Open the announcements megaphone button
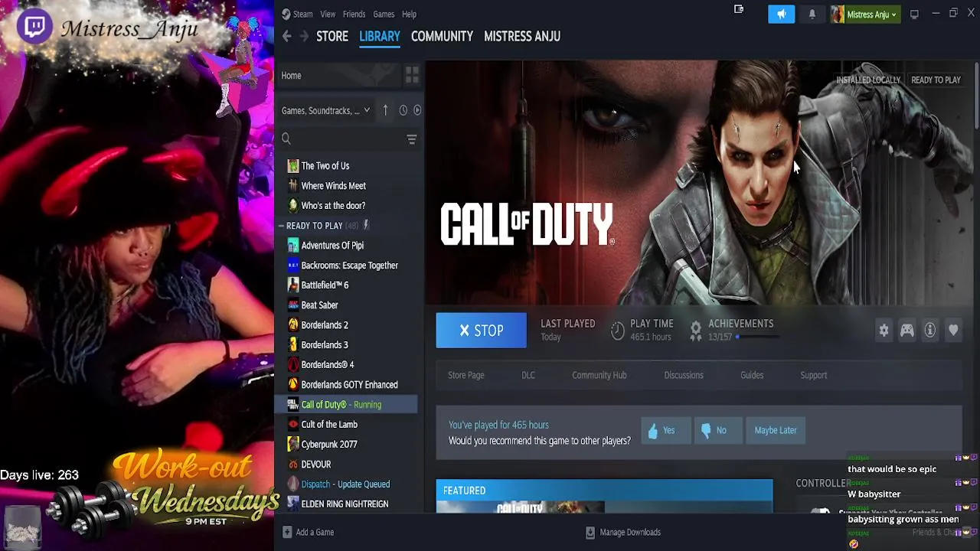 coord(781,14)
